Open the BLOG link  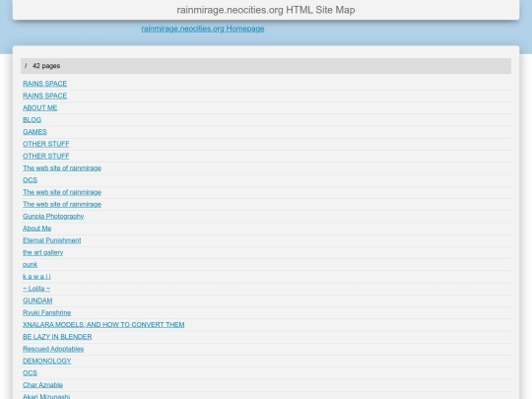point(32,120)
